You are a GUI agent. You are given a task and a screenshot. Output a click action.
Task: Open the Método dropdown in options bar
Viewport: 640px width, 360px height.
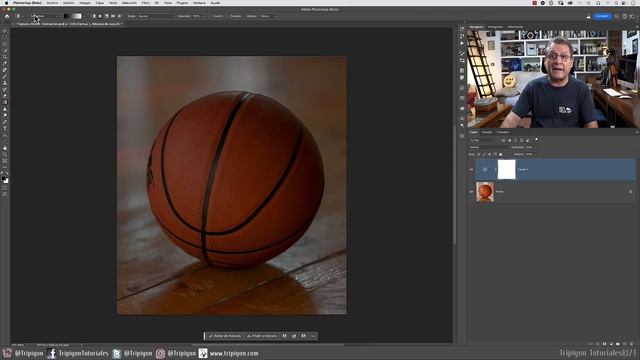267,16
